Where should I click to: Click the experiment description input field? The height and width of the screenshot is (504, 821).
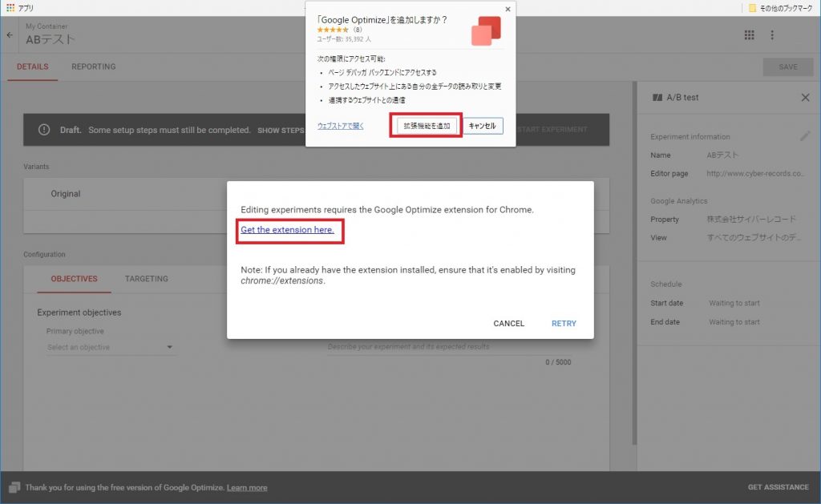pyautogui.click(x=449, y=347)
